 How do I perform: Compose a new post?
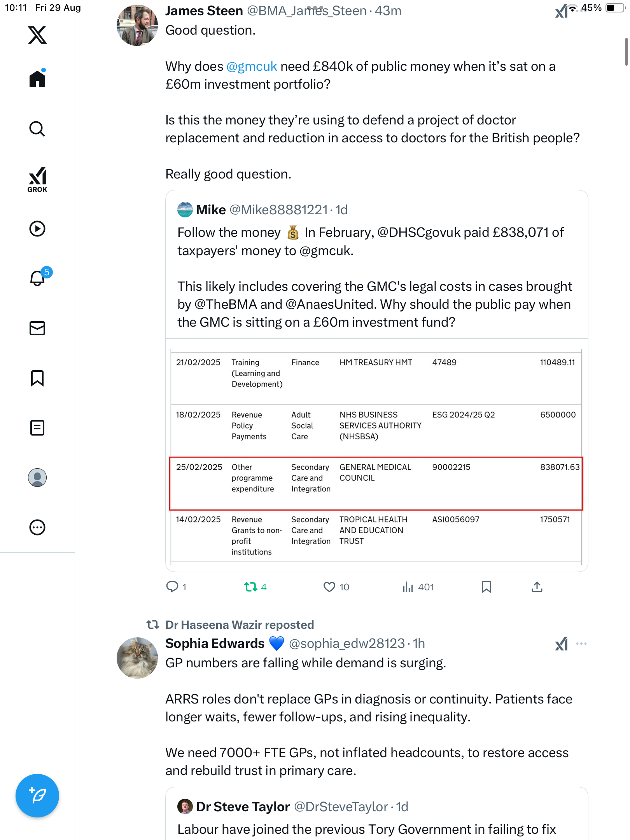pyautogui.click(x=37, y=796)
